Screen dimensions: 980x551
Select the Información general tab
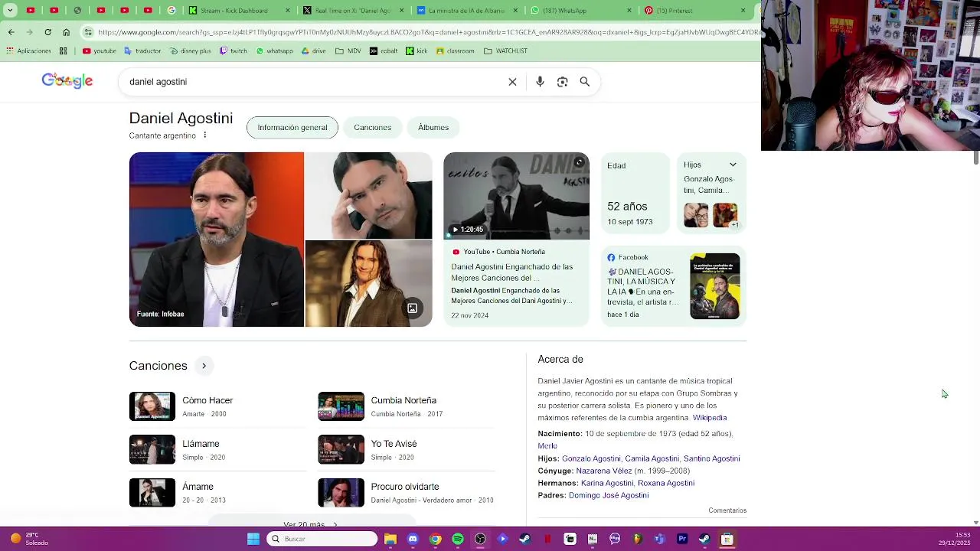(292, 128)
